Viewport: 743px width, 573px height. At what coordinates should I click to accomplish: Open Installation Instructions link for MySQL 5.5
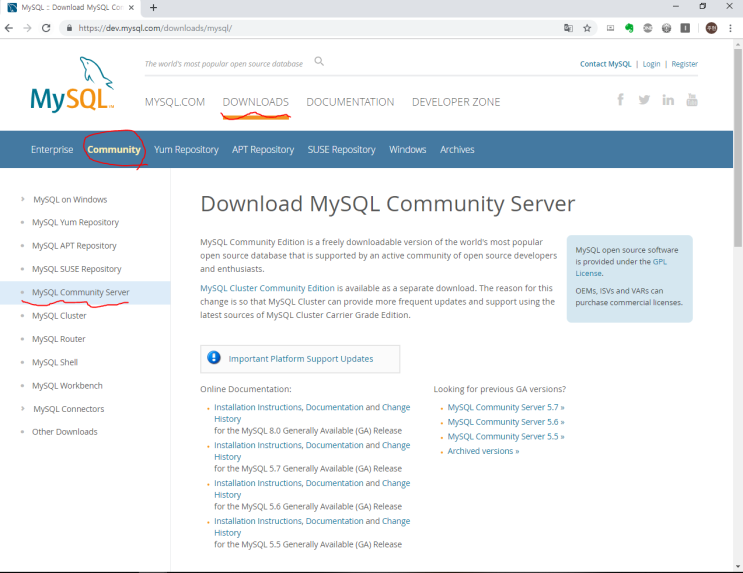[x=258, y=521]
